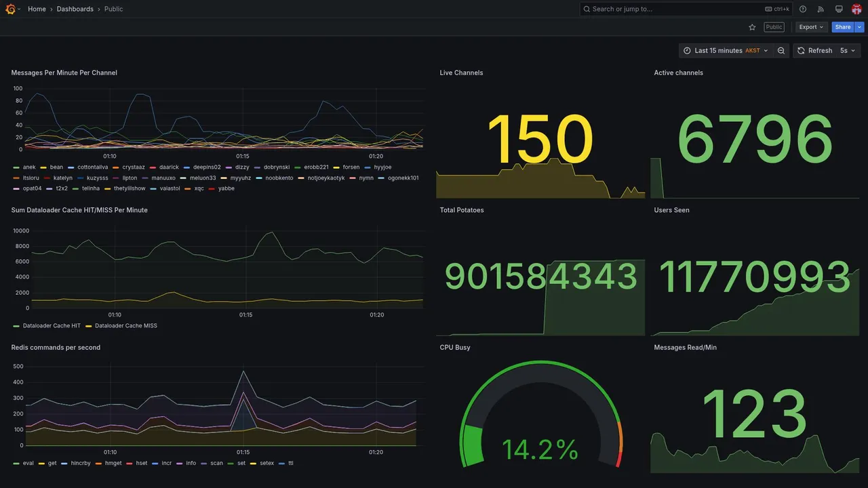Viewport: 868px width, 488px height.
Task: Click the color marker beside yabbe legend
Action: tap(212, 188)
